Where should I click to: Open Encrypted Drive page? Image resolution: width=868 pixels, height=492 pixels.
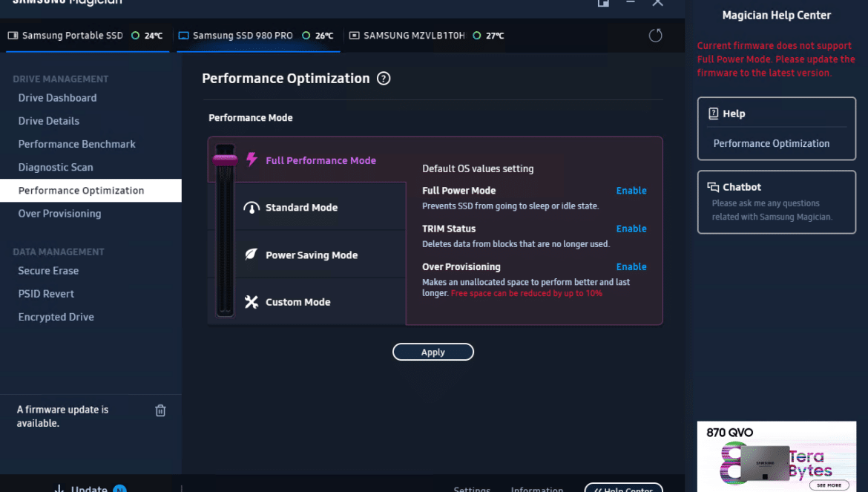(x=56, y=317)
